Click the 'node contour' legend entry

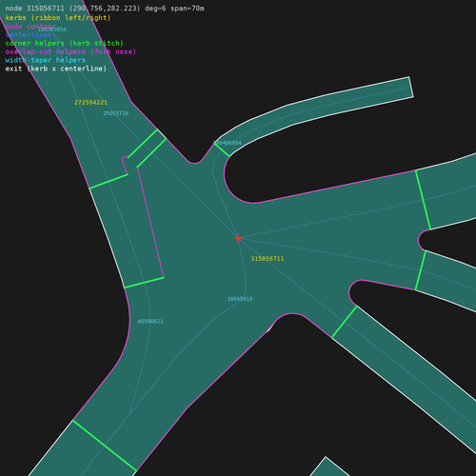coord(30,27)
